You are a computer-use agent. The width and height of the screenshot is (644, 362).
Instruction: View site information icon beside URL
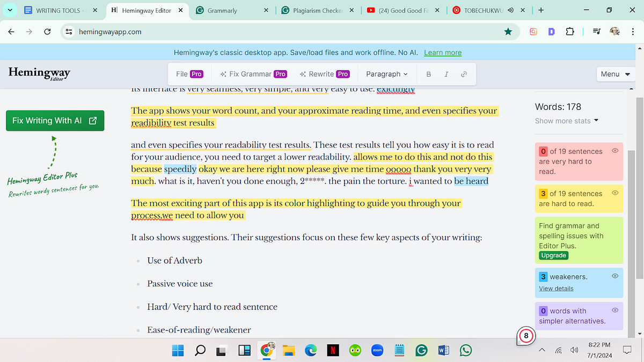pyautogui.click(x=69, y=32)
